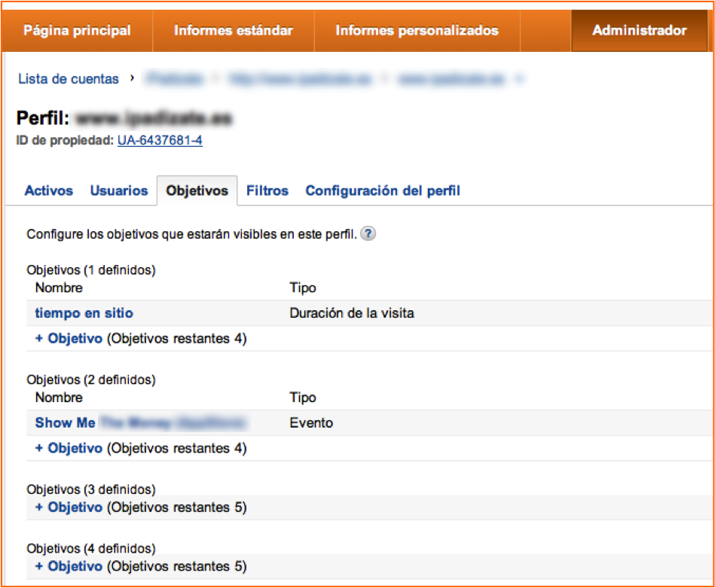Open the property ID UA-6437681-4 link

(160, 140)
